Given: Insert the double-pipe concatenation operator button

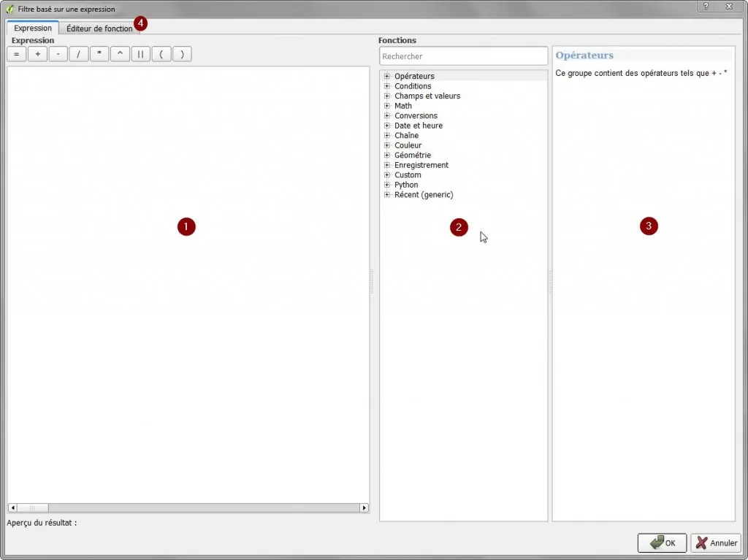Looking at the screenshot, I should click(141, 54).
